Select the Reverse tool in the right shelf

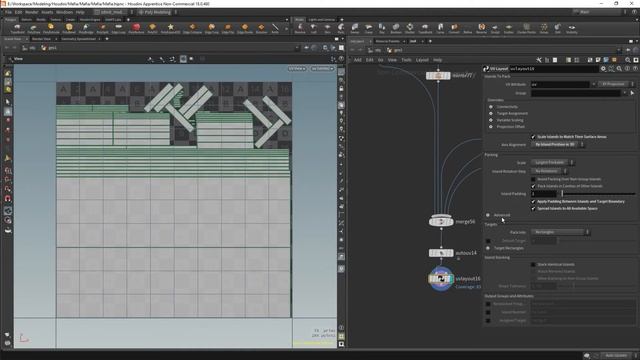(x=481, y=29)
